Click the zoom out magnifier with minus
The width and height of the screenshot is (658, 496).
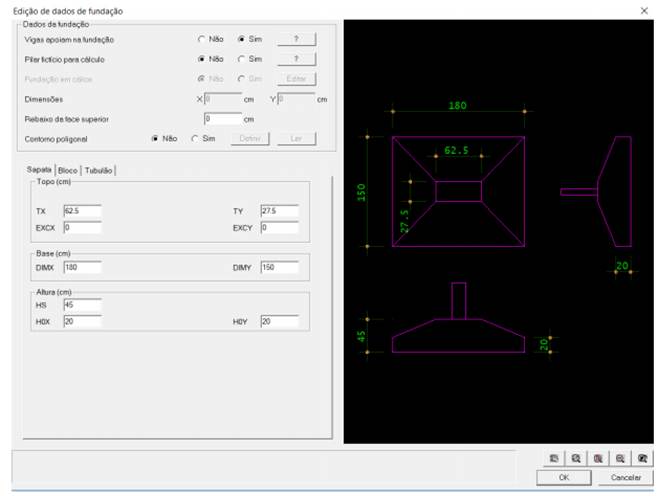point(620,458)
